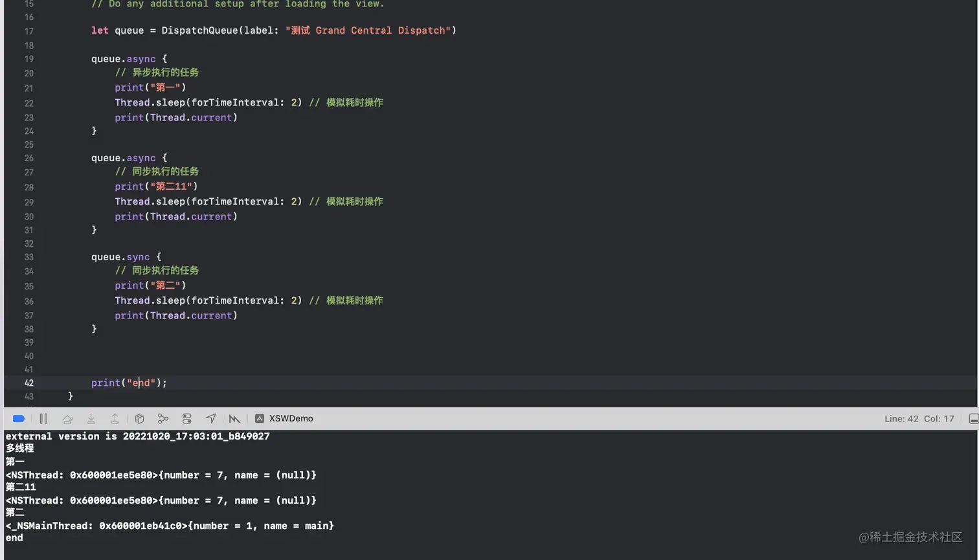979x560 pixels.
Task: Click the debug workflow icon beside XSWDemo
Action: click(x=234, y=419)
